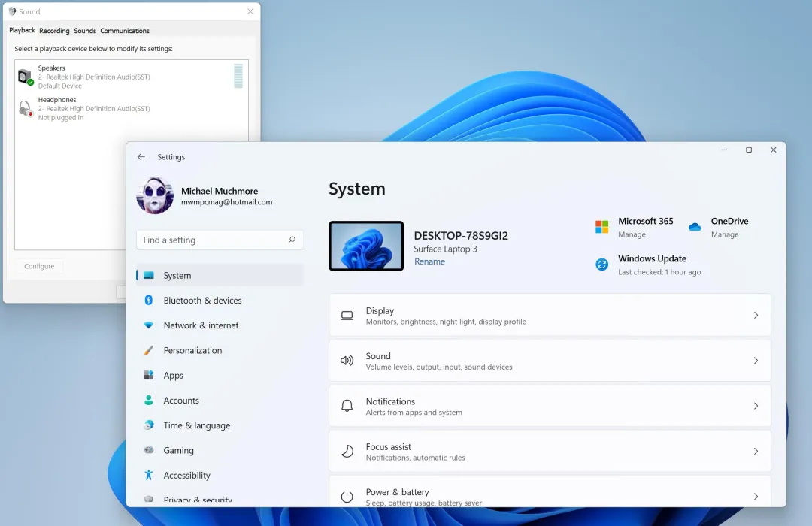Click Windows Update last checked text
The width and height of the screenshot is (812, 526).
coord(659,272)
